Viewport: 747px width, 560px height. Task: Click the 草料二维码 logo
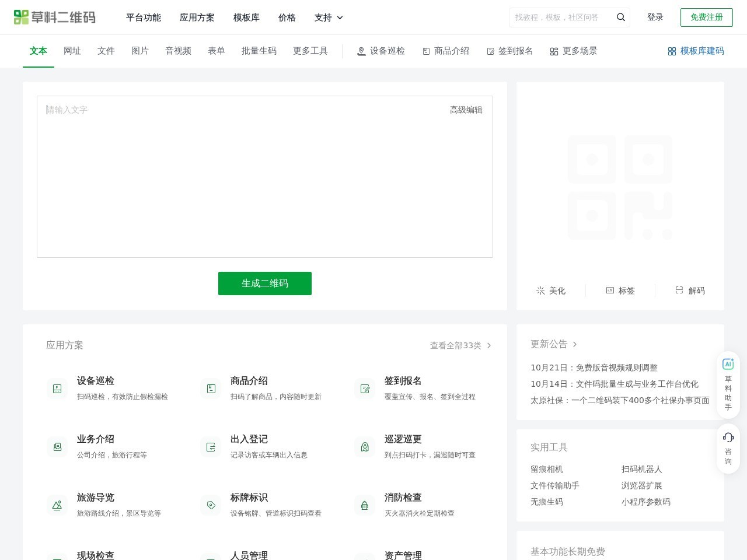55,17
